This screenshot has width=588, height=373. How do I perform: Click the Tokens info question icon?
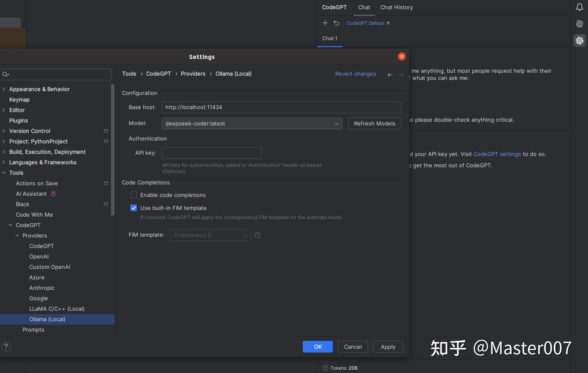(x=325, y=368)
